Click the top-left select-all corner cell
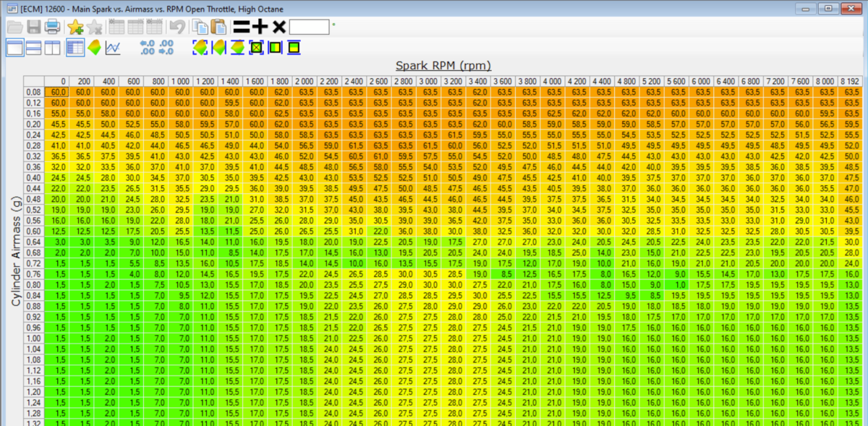 [x=33, y=81]
